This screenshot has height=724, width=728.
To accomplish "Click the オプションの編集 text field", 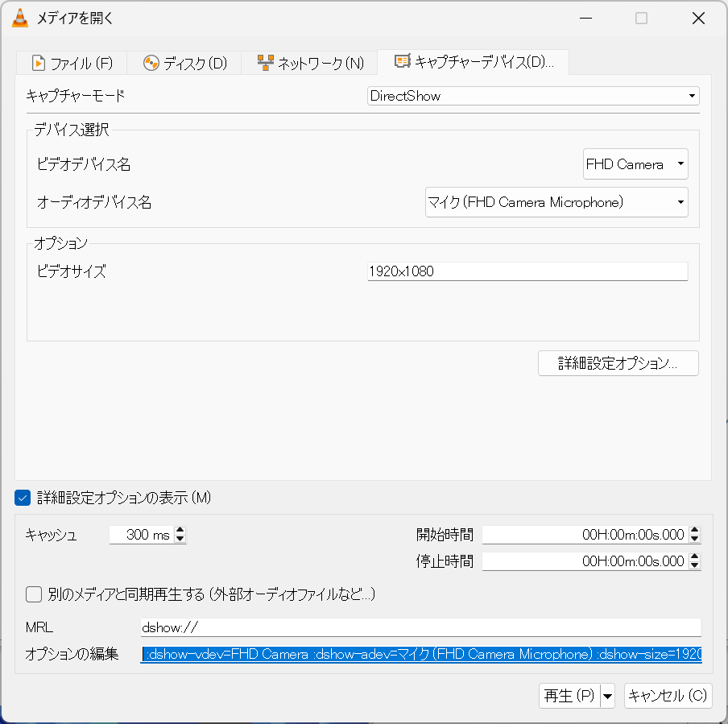I will coord(420,654).
